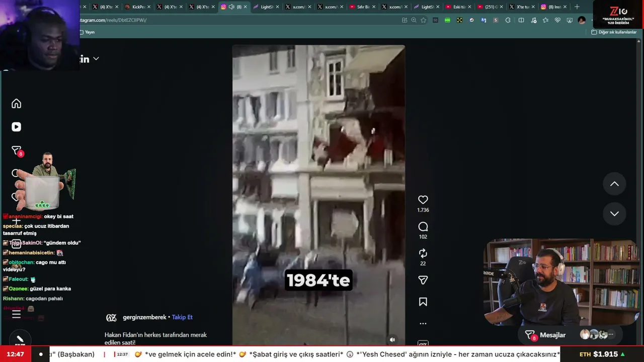Mute tab audio speaker on active tab
The width and height of the screenshot is (644, 362).
tap(231, 7)
